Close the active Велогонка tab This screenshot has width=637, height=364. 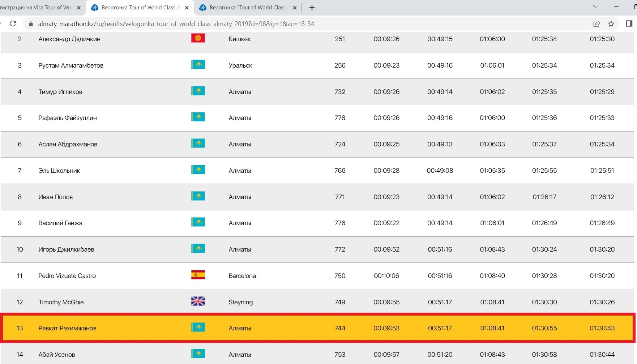click(x=187, y=8)
